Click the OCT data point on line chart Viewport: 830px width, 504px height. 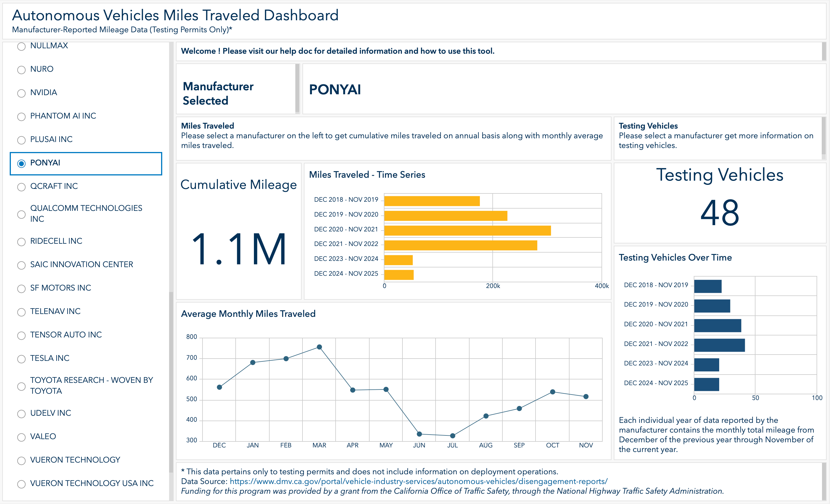tap(552, 392)
